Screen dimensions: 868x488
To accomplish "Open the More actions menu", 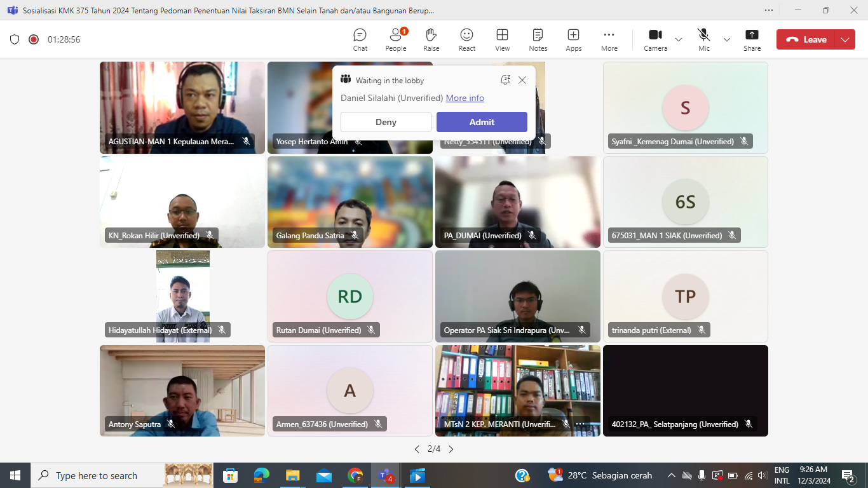I will [609, 39].
